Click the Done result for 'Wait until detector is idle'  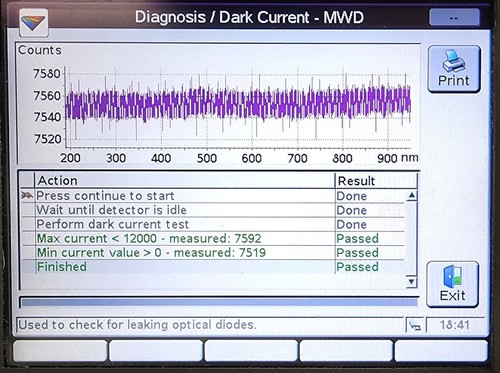pos(352,210)
